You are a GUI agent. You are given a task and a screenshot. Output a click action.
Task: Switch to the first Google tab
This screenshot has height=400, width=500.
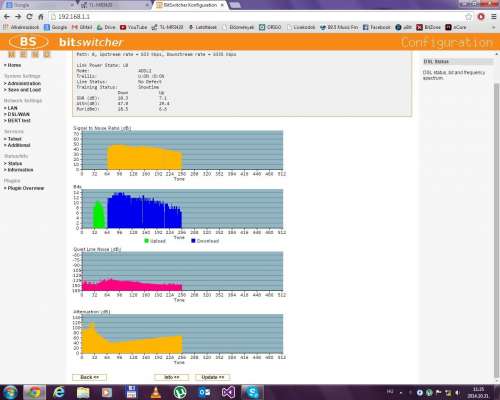tap(39, 5)
